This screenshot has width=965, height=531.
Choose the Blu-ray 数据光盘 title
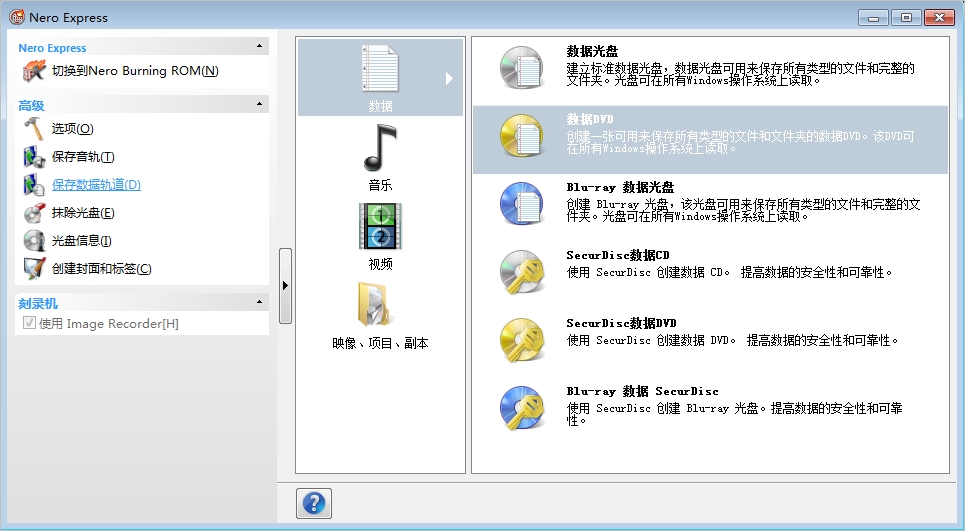(620, 187)
